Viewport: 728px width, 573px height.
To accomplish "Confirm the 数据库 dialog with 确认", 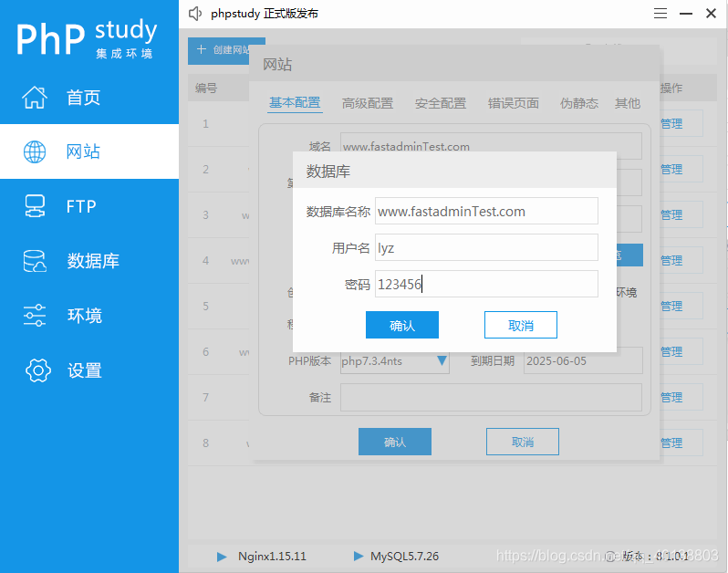I will tap(402, 325).
